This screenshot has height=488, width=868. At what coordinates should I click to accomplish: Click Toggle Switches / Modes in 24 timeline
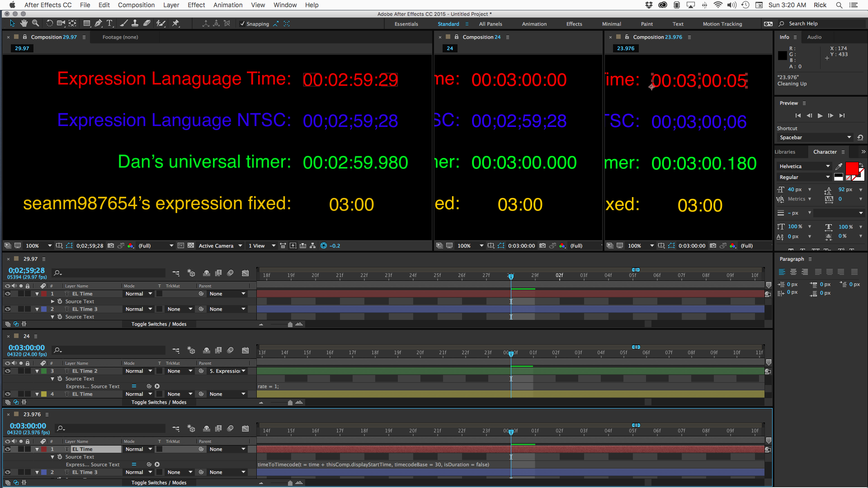pos(159,402)
